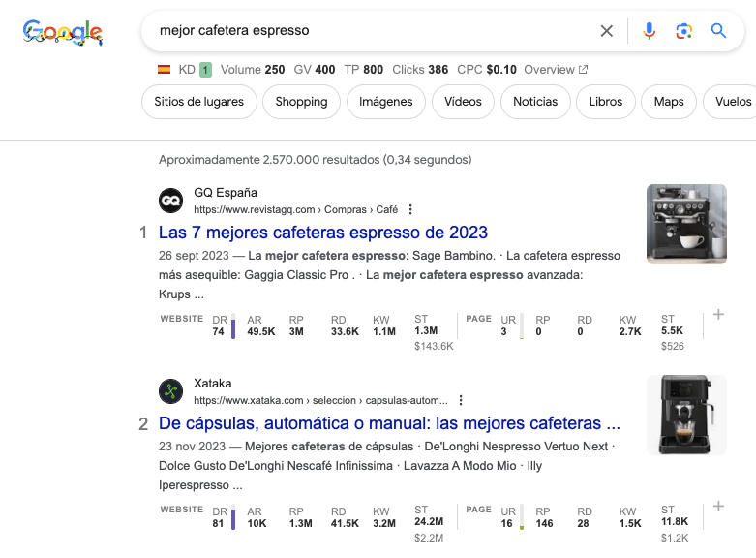756x558 pixels.
Task: Switch to Noticias results
Action: [x=535, y=102]
